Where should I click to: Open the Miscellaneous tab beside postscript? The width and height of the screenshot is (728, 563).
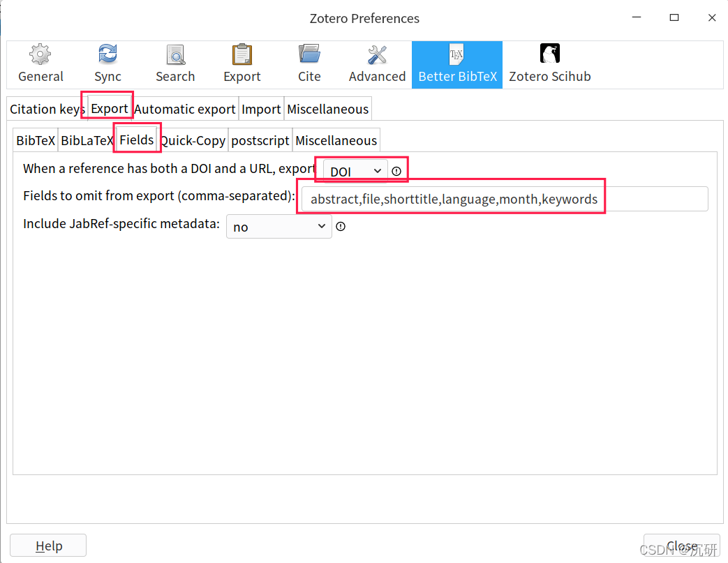click(x=336, y=140)
